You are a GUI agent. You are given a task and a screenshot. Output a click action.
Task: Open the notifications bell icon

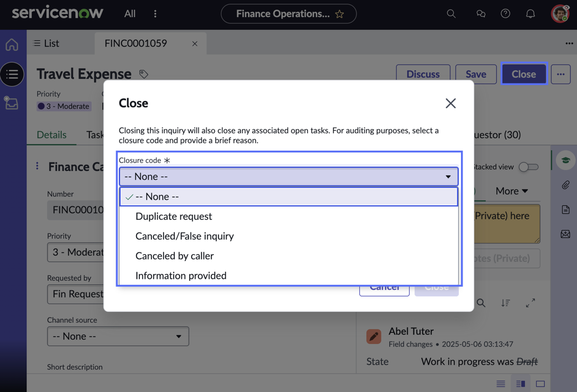point(530,14)
